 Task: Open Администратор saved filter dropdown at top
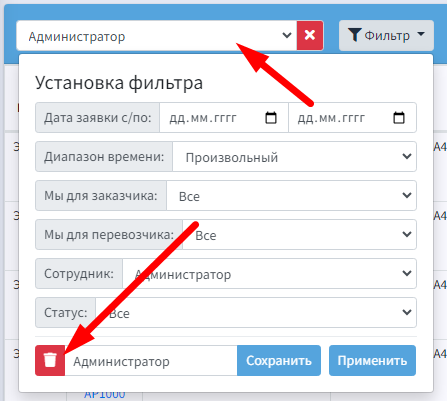pyautogui.click(x=156, y=35)
